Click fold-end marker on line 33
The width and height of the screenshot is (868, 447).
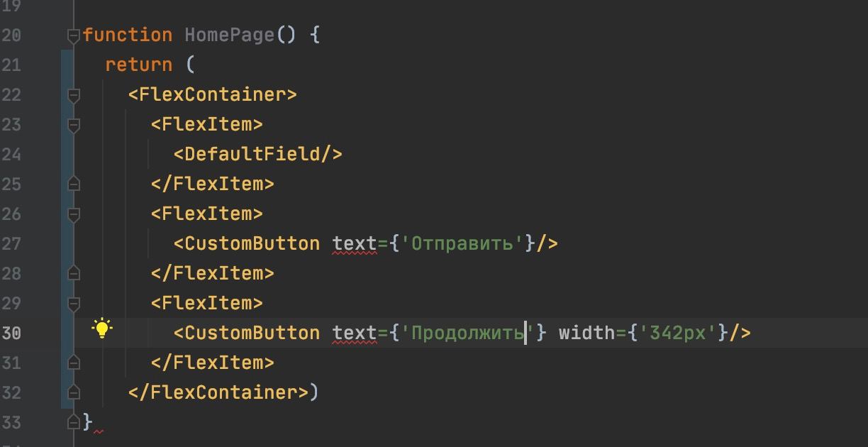73,422
